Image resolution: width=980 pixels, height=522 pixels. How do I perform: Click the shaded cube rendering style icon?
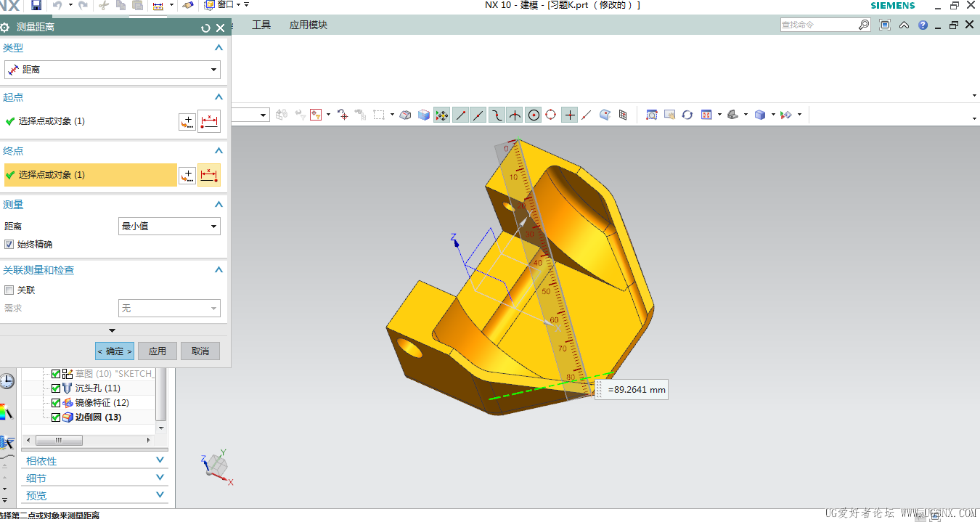(x=760, y=115)
